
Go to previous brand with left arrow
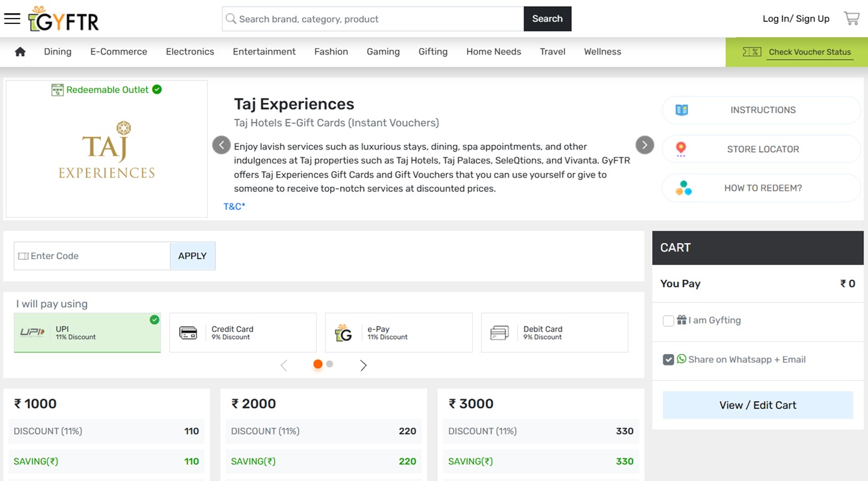(221, 145)
